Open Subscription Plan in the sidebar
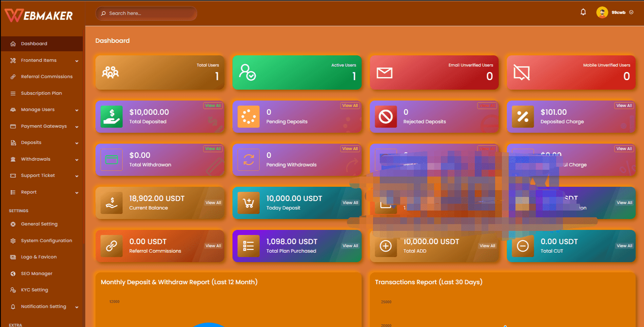Image resolution: width=644 pixels, height=327 pixels. pyautogui.click(x=42, y=93)
